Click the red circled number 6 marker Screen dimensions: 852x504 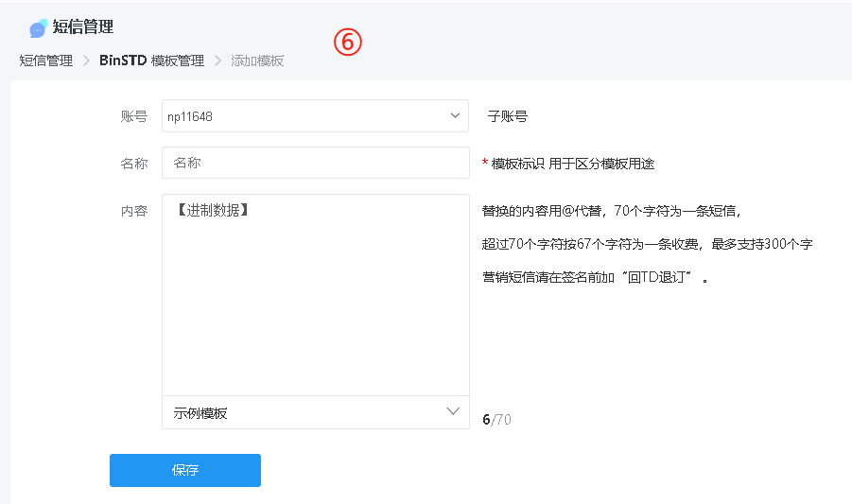pos(348,43)
